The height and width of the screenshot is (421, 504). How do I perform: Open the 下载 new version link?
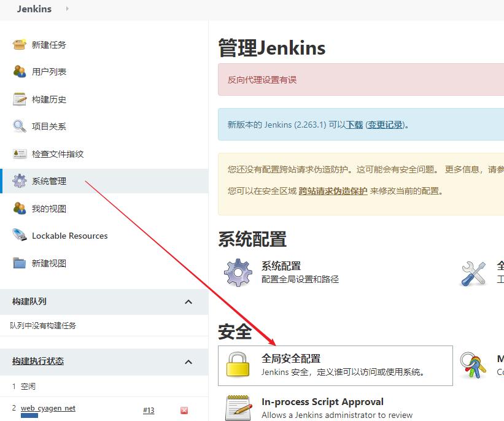[354, 125]
